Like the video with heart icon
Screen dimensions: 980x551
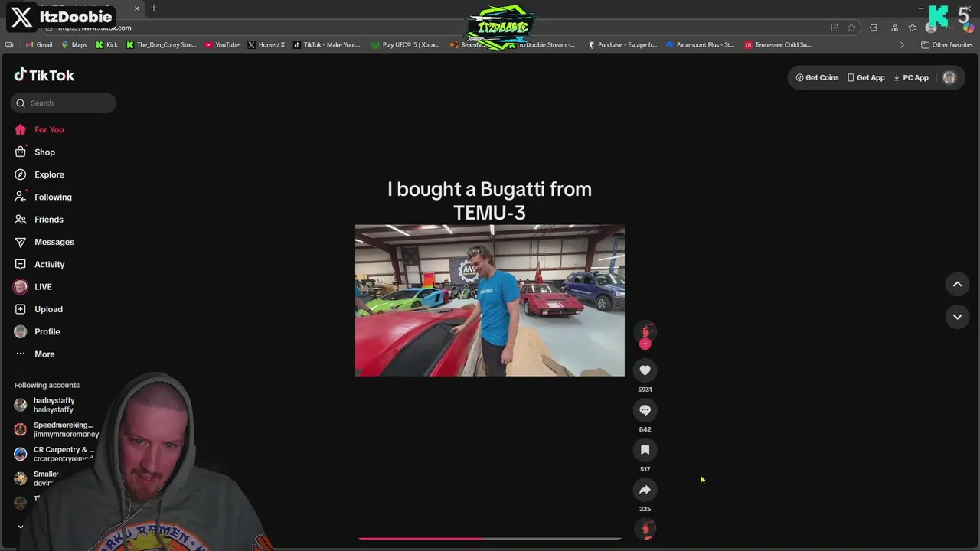point(645,370)
